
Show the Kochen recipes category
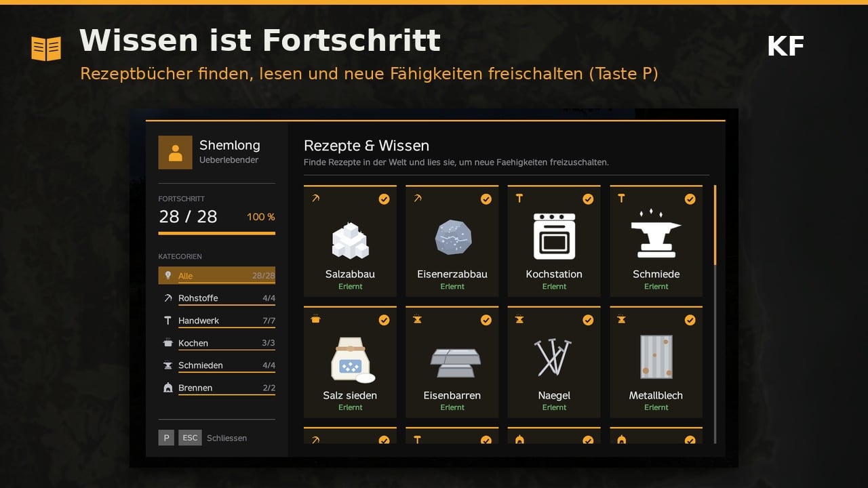pyautogui.click(x=217, y=343)
